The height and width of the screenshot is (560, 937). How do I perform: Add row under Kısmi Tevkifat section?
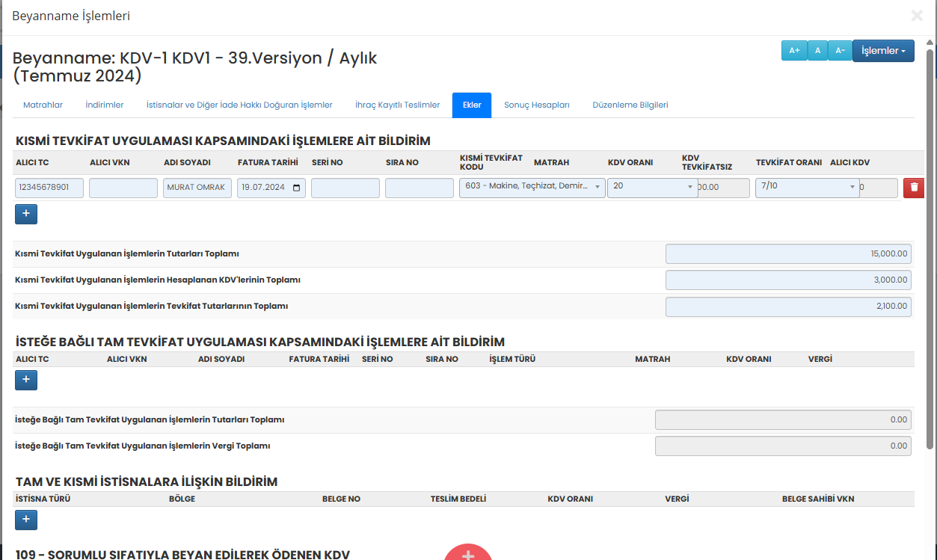pyautogui.click(x=26, y=214)
